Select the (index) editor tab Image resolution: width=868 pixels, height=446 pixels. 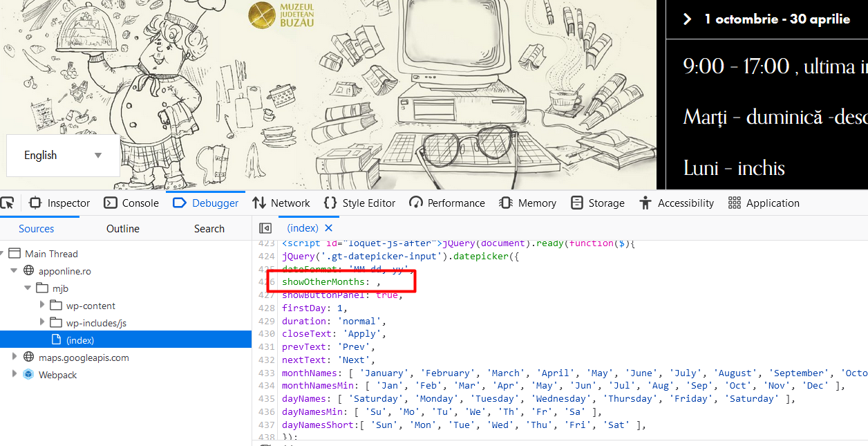coord(303,228)
